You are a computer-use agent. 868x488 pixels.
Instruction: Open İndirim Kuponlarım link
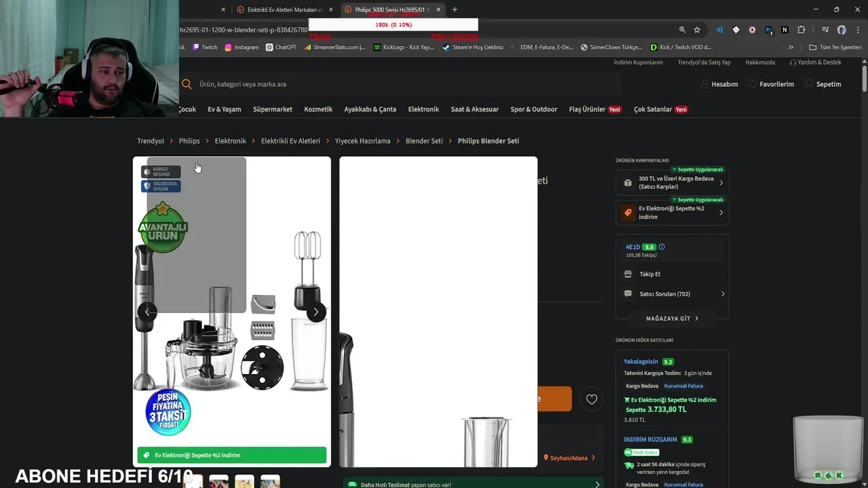(638, 62)
